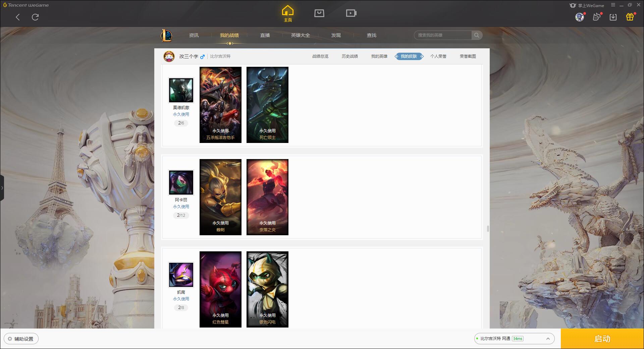This screenshot has width=644, height=349.
Task: Click the League of Legends logo icon
Action: point(166,35)
